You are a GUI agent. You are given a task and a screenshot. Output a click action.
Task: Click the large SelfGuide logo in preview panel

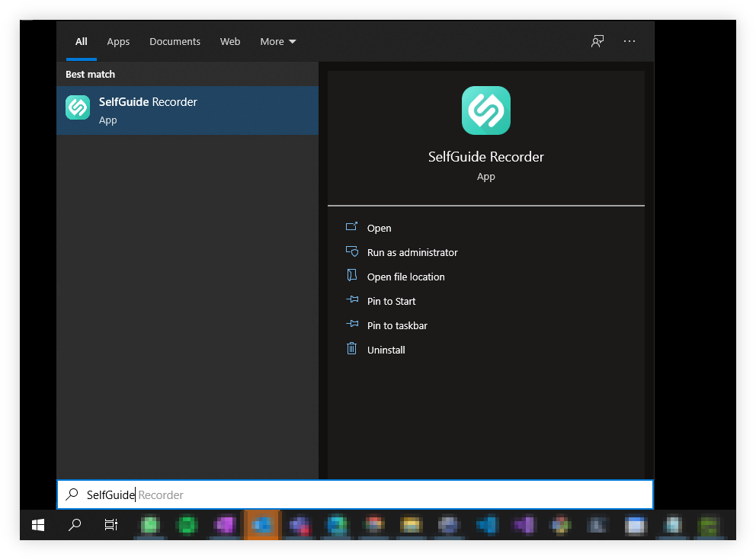point(485,110)
